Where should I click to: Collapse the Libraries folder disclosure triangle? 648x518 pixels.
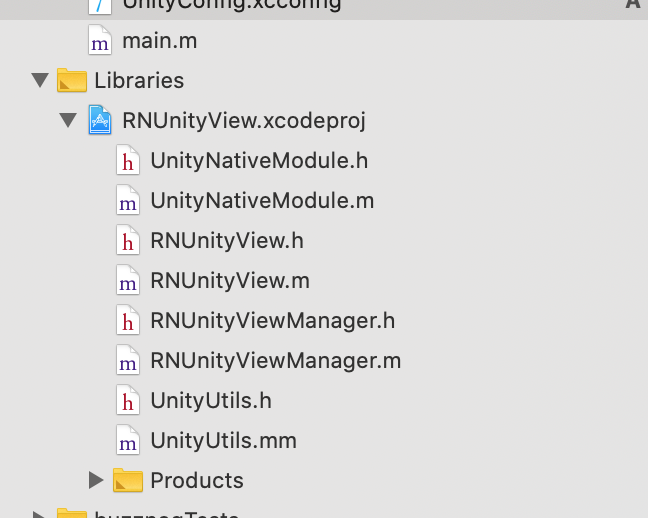point(40,80)
